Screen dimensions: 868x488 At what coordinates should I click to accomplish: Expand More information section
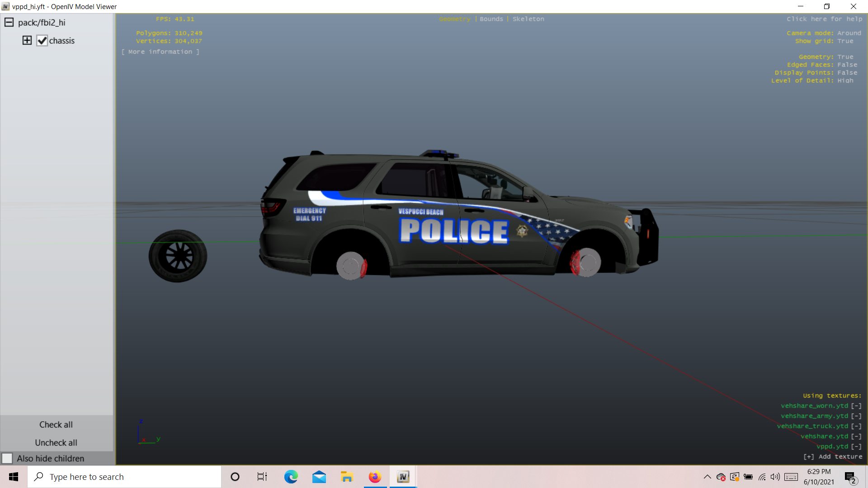pyautogui.click(x=160, y=52)
